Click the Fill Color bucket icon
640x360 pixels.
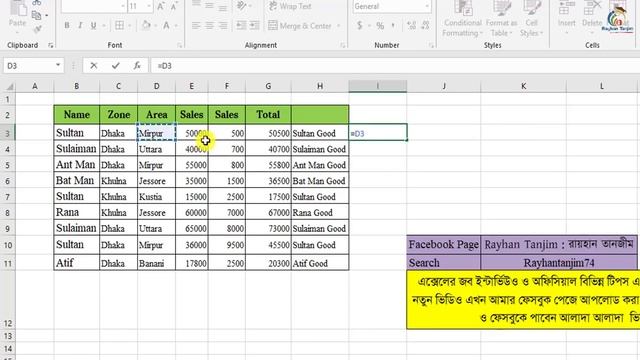point(146,25)
